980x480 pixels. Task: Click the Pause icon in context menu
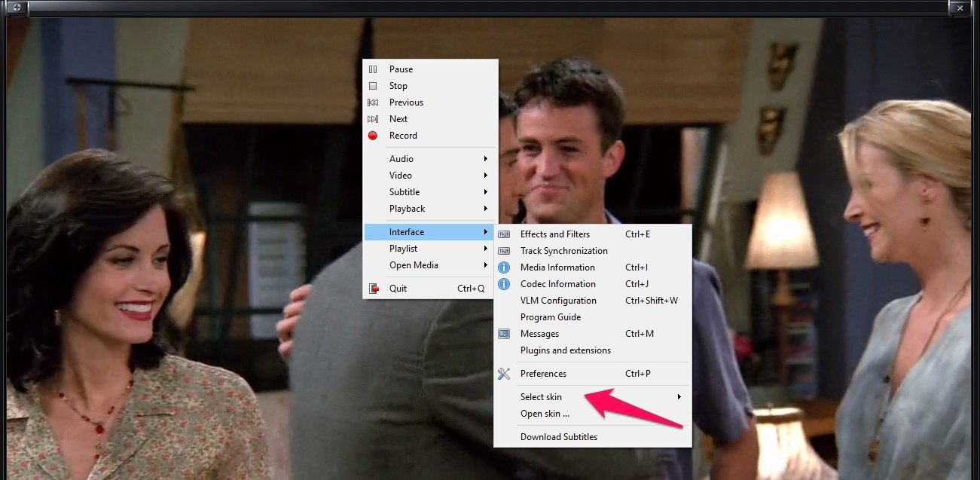(x=373, y=69)
